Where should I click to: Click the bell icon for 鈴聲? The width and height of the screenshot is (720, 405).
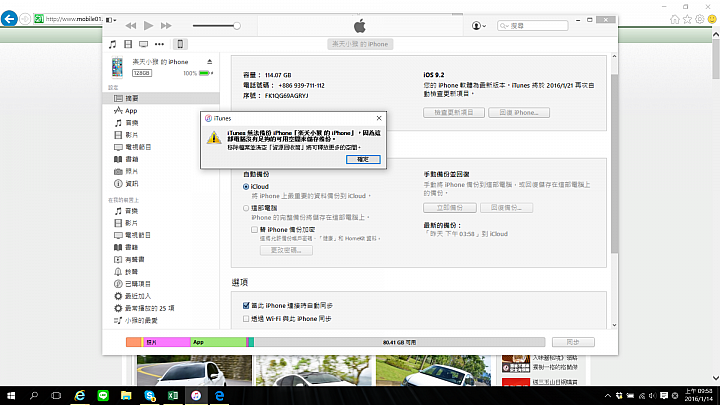118,272
